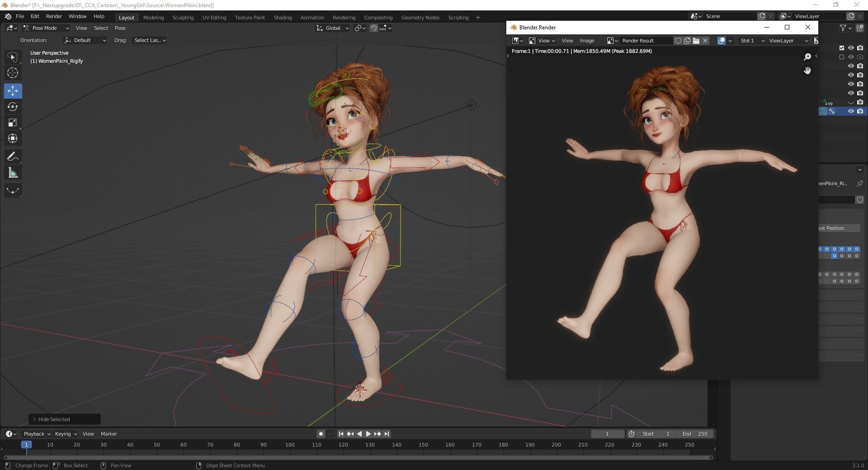
Task: Uncheck the checked top collection checkbox in the outliner
Action: 842,48
